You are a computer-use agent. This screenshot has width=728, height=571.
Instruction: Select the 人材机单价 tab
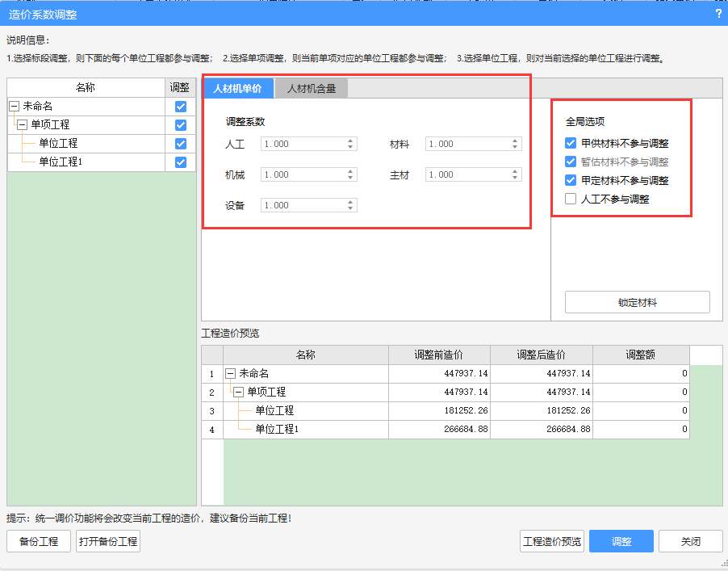[237, 89]
